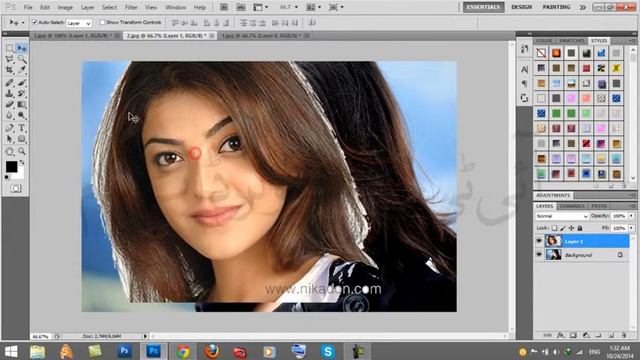This screenshot has width=640, height=360.
Task: Apply the Default Style (None) swatch
Action: (541, 53)
